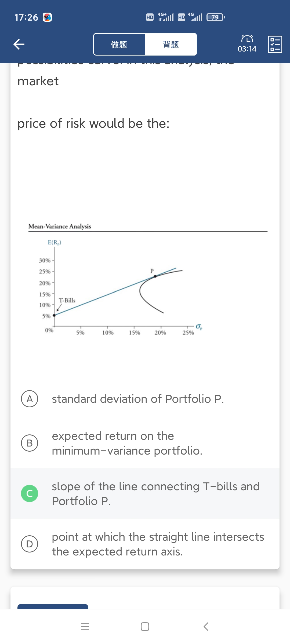This screenshot has height=644, width=290.
Task: Select the green option C circle
Action: coord(30,493)
